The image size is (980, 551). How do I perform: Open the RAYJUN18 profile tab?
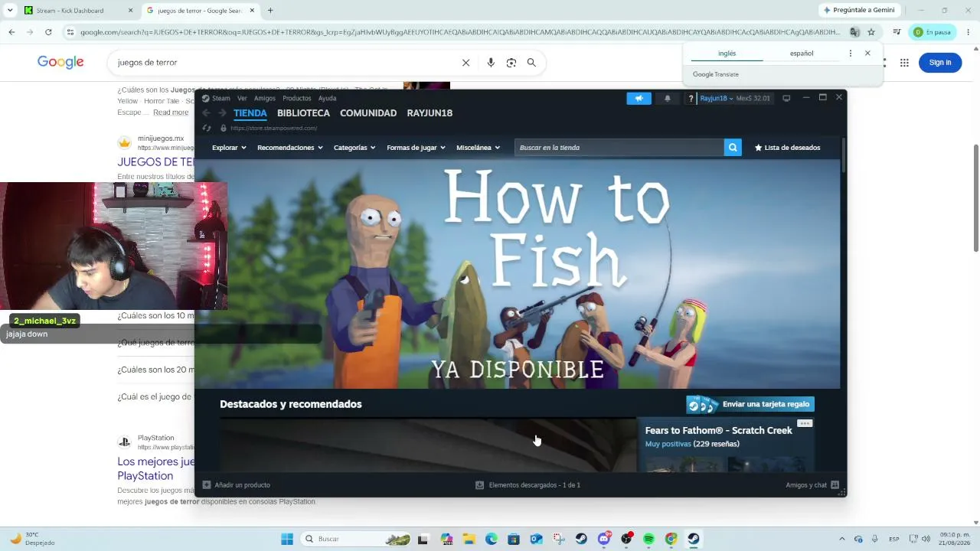coord(430,113)
